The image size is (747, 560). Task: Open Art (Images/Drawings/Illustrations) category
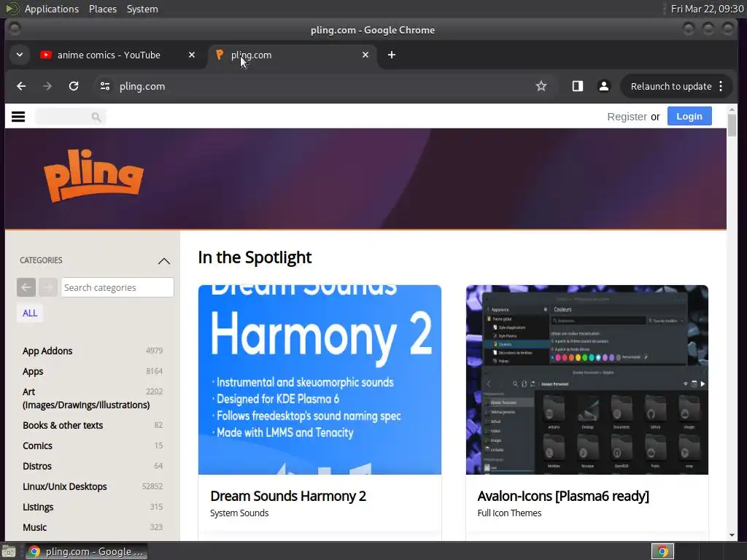(x=86, y=398)
